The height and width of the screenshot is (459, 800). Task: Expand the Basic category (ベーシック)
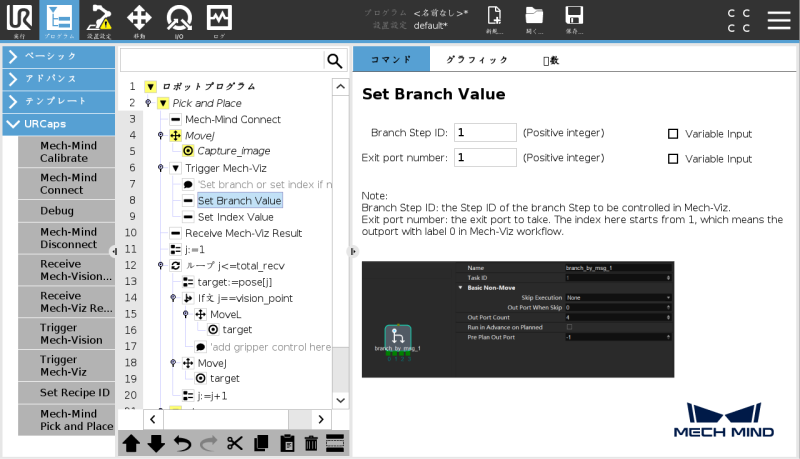pyautogui.click(x=59, y=56)
